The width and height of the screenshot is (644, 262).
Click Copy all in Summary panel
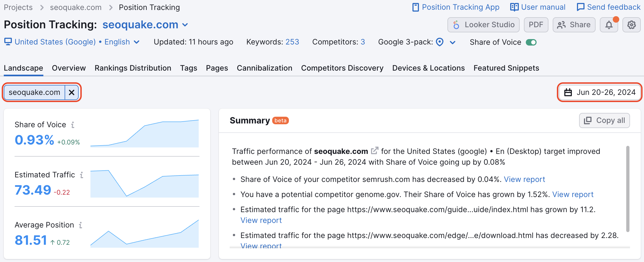pos(604,120)
